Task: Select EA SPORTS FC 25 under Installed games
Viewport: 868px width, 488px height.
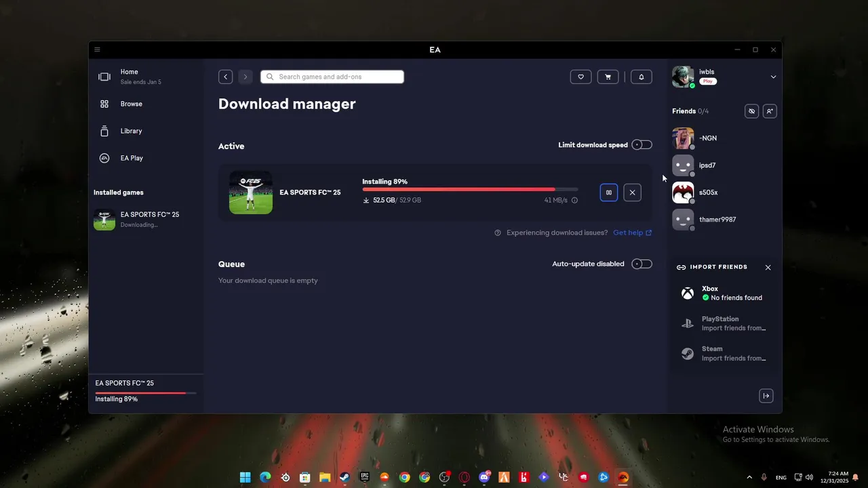Action: click(146, 219)
